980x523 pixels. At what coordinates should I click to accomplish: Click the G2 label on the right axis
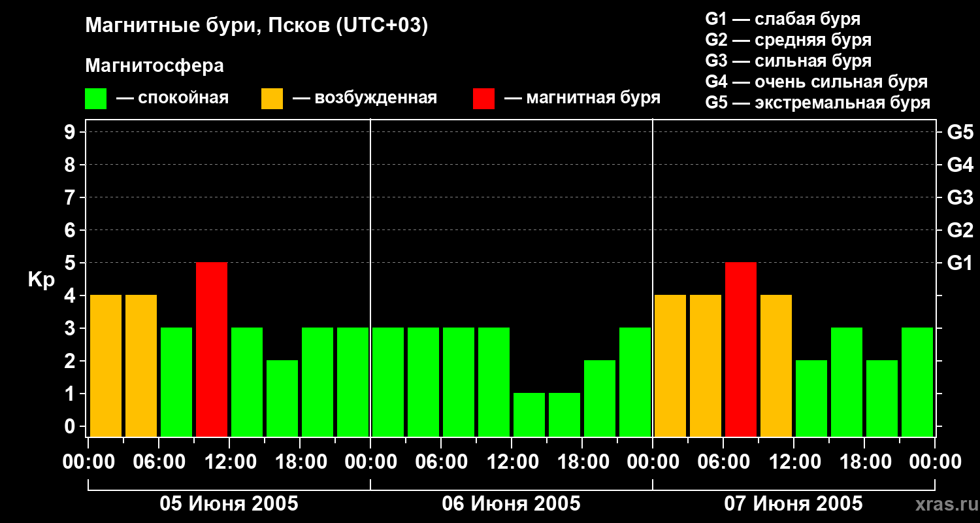tap(960, 230)
